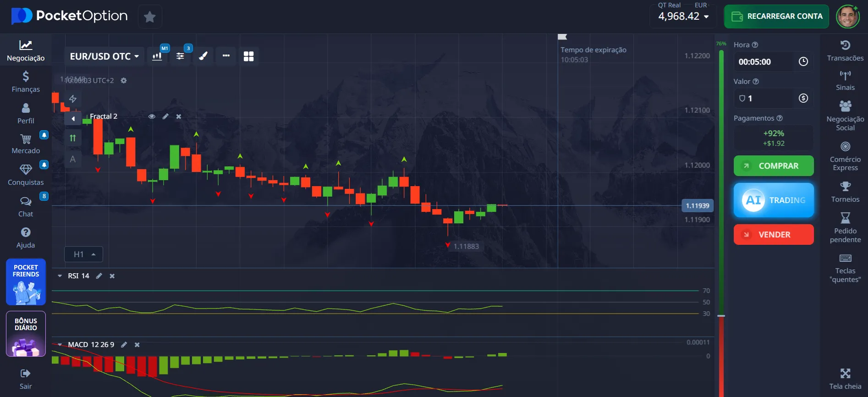868x397 pixels.
Task: Edit the Fractal 2 indicator
Action: pos(165,116)
